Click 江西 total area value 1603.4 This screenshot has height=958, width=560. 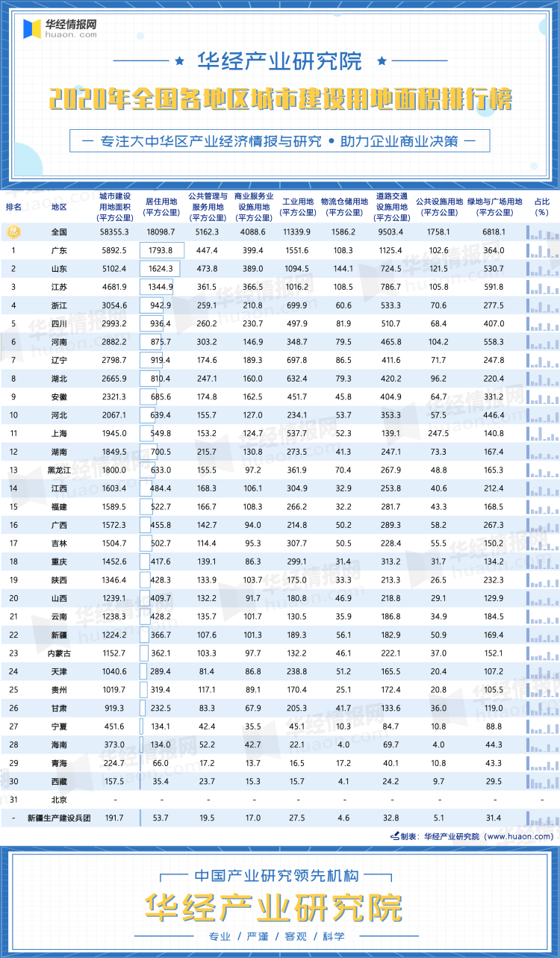pos(114,488)
